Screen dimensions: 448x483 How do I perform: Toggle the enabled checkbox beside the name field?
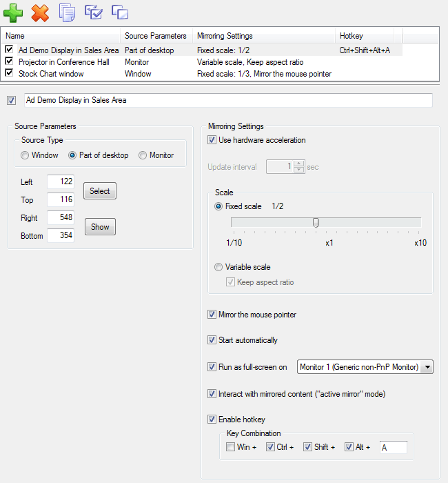click(x=12, y=100)
